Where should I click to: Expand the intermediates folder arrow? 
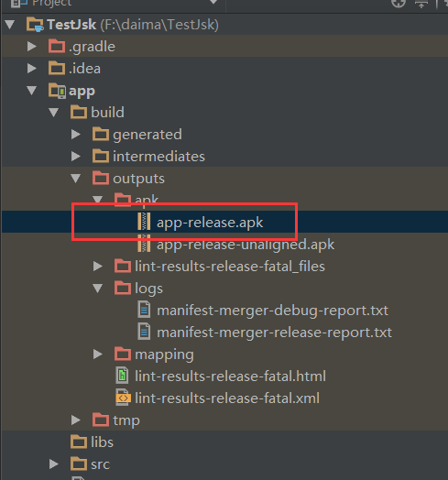76,157
